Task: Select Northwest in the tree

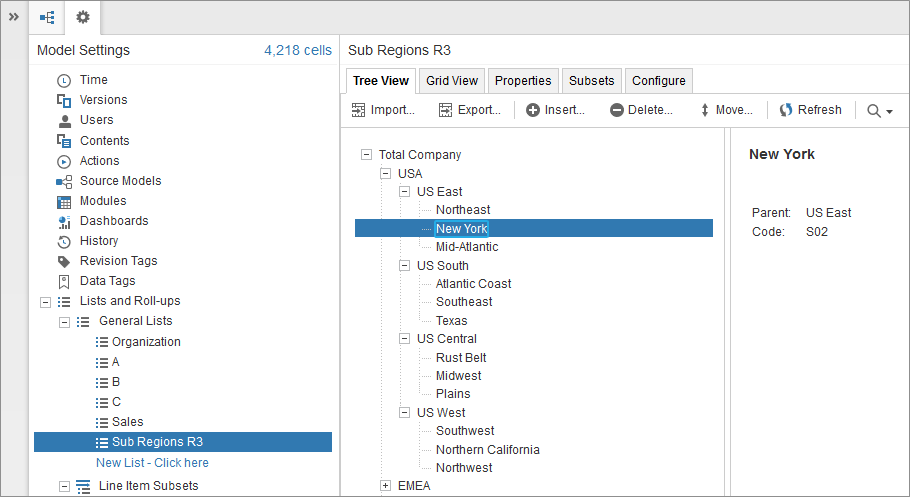Action: point(464,467)
